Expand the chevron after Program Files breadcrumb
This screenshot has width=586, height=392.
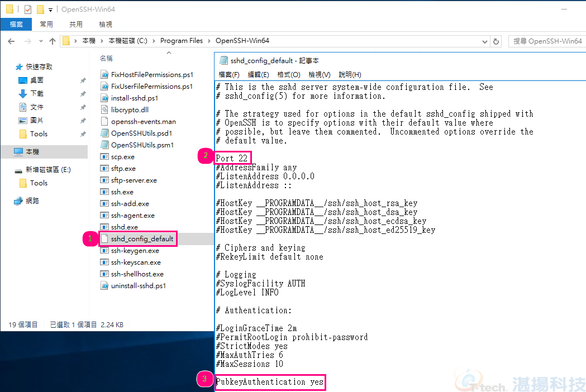(x=208, y=41)
